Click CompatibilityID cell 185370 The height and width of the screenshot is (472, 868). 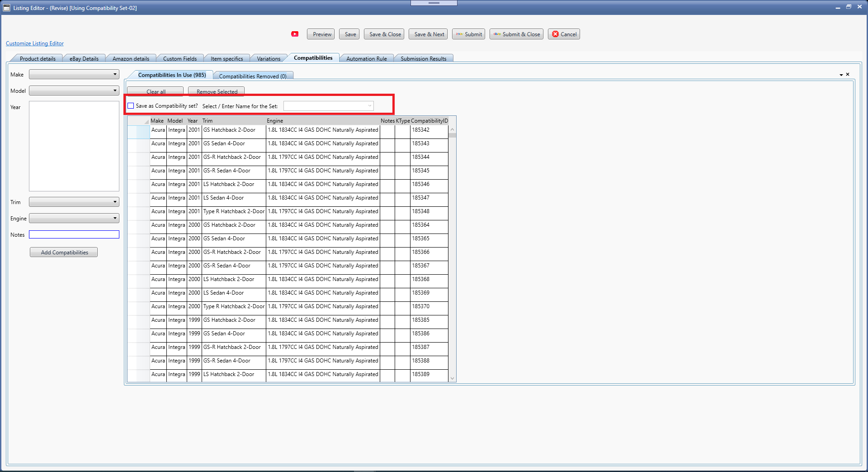[x=429, y=308]
